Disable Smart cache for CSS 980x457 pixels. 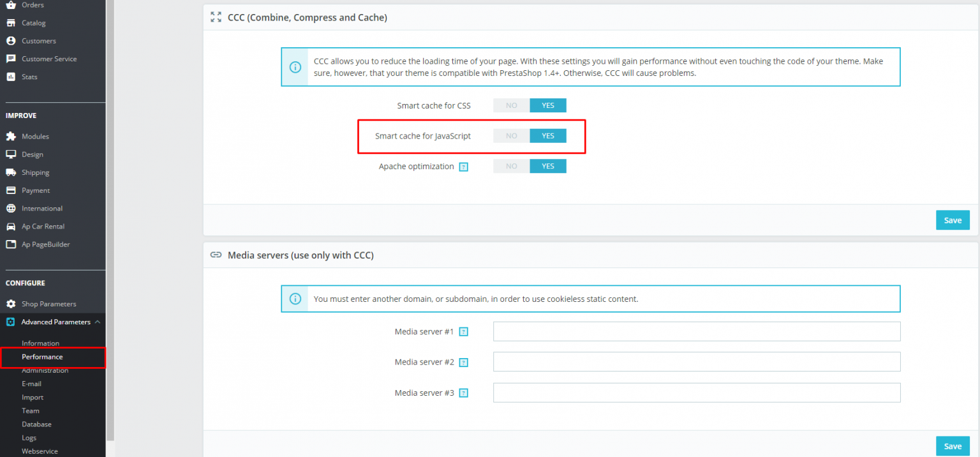pyautogui.click(x=510, y=105)
